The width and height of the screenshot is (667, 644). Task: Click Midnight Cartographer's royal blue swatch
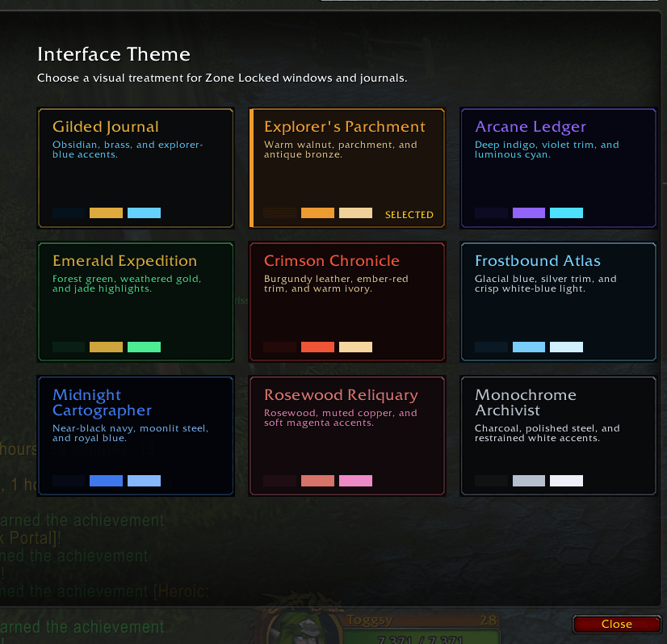click(106, 481)
